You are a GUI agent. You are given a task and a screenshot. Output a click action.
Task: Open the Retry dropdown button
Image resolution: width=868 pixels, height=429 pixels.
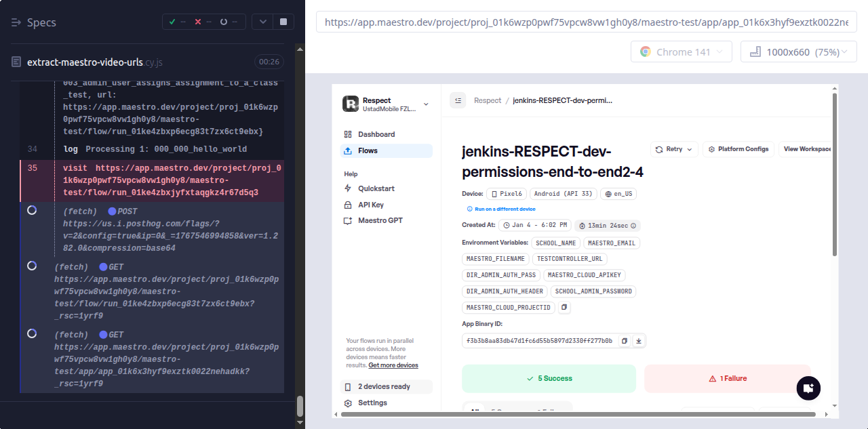coord(673,149)
